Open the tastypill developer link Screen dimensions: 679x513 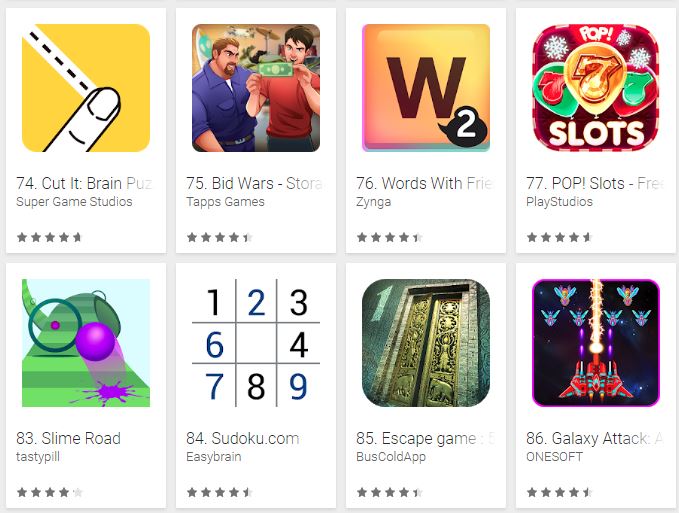click(38, 457)
